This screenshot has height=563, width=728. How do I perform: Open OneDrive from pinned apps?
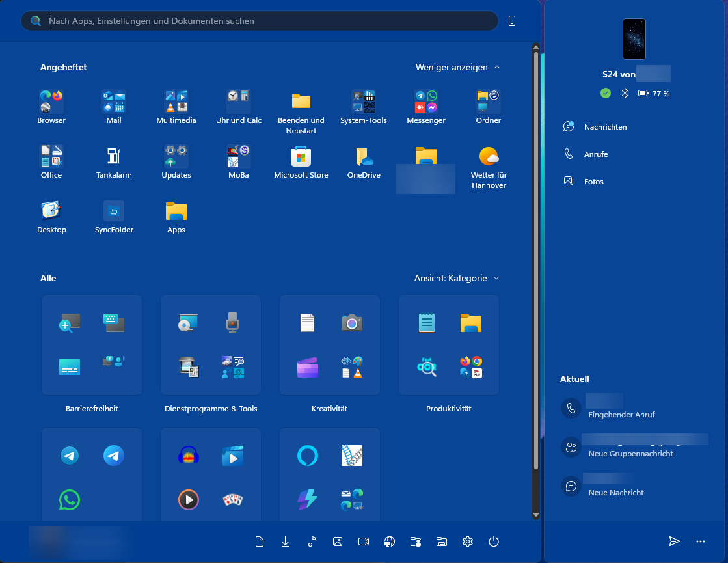364,161
